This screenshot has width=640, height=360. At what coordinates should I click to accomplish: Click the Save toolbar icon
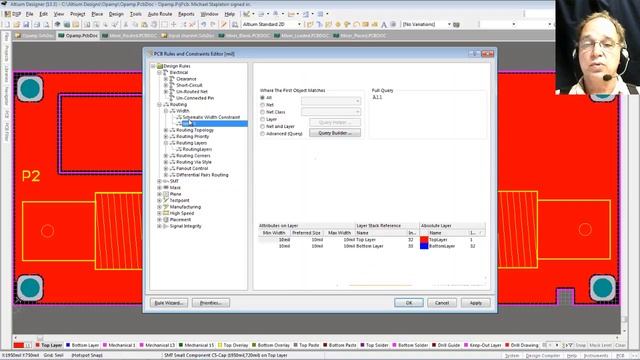point(26,24)
